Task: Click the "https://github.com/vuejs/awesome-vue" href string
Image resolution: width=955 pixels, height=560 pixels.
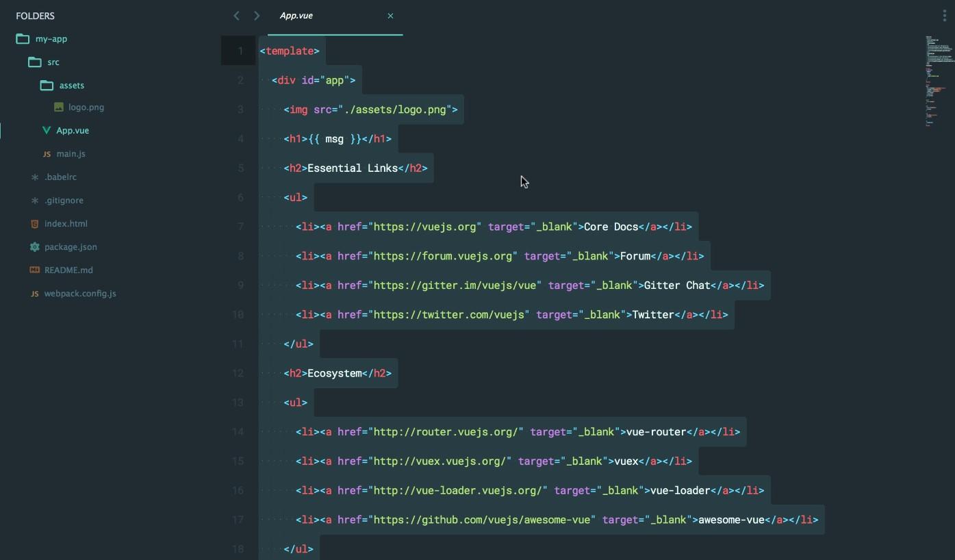Action: pos(482,520)
